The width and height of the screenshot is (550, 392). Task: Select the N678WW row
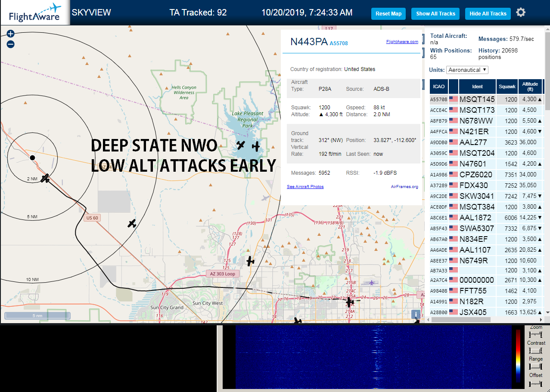click(486, 120)
